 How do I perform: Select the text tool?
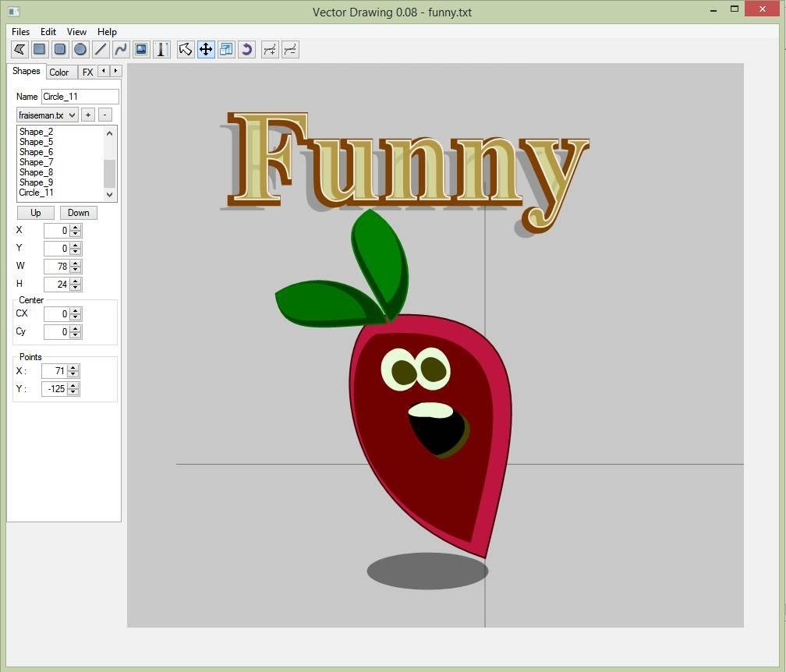(x=161, y=50)
